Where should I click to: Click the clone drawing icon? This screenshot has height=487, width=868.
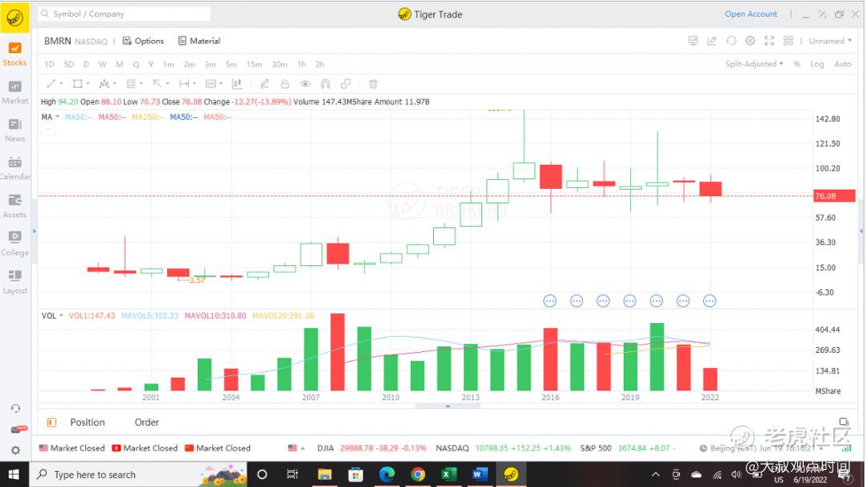346,84
